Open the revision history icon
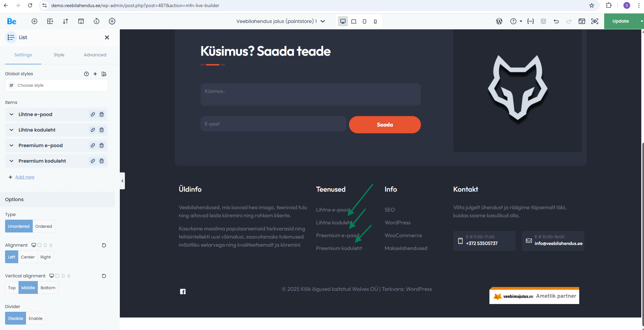Screen dimensions: 644x330 pos(97,21)
